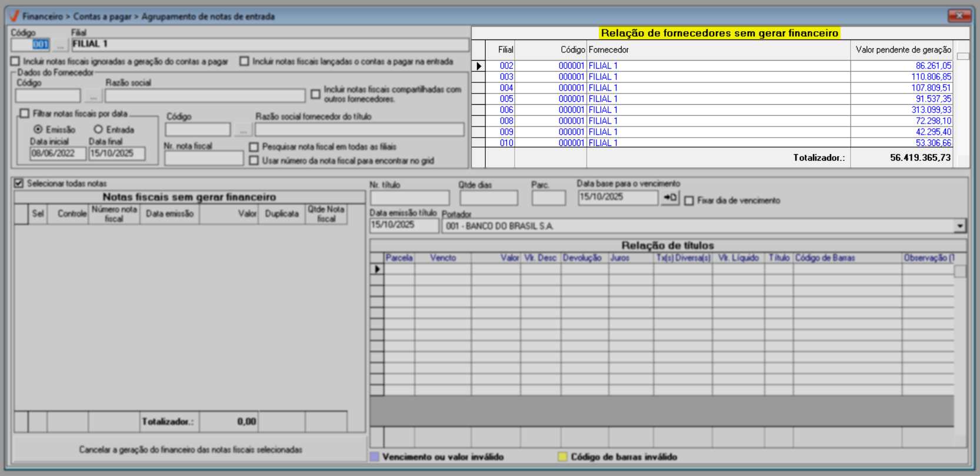The width and height of the screenshot is (980, 476).
Task: Select the 'Entrada' radio button
Action: coord(98,129)
